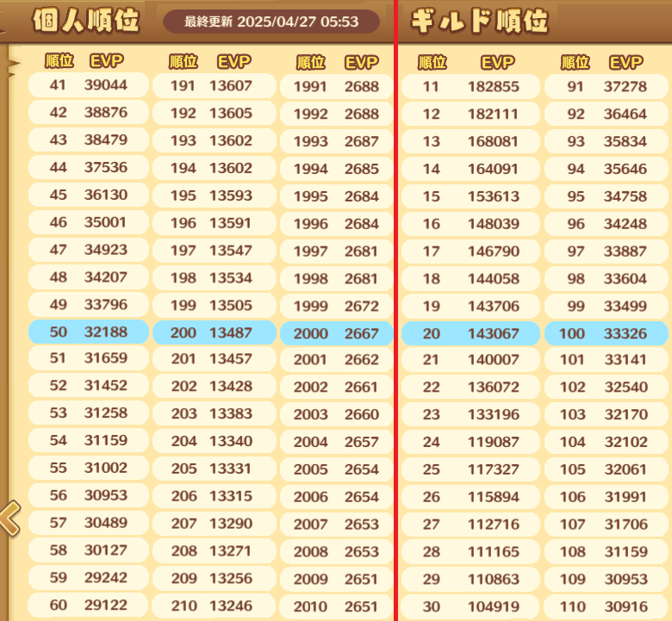The image size is (672, 621).
Task: Click individual rank 1991 row
Action: (336, 87)
